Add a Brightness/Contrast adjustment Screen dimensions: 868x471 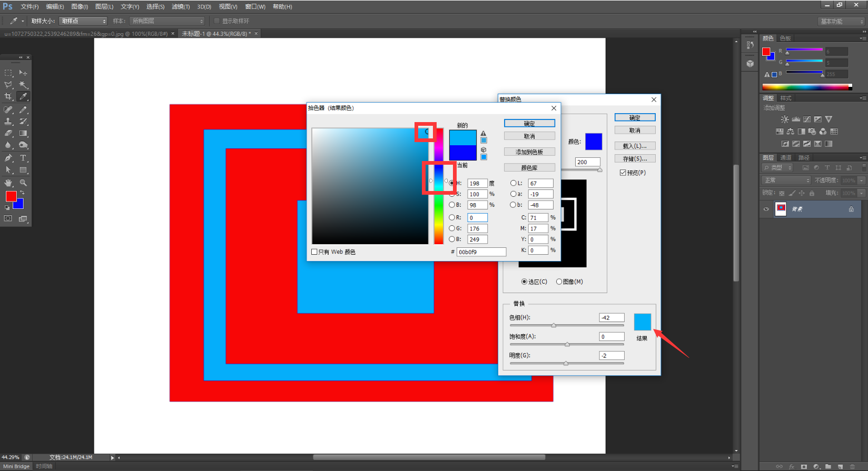coord(785,119)
